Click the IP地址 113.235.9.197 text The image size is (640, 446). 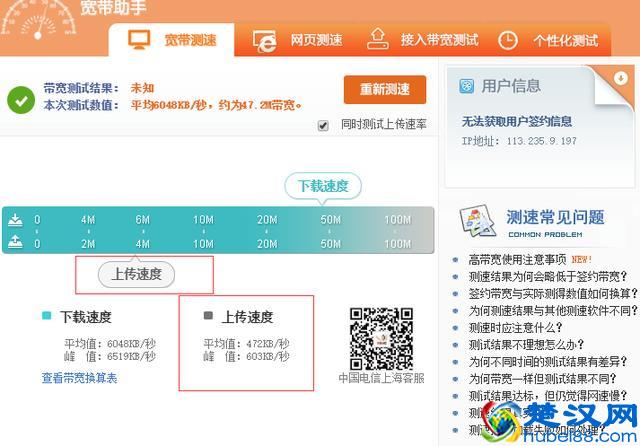click(x=519, y=141)
